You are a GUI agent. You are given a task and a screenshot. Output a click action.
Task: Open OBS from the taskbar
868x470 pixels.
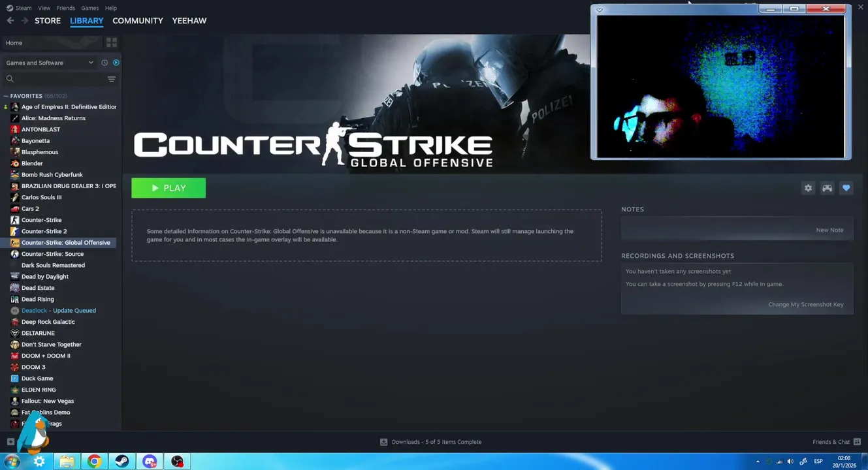click(177, 462)
